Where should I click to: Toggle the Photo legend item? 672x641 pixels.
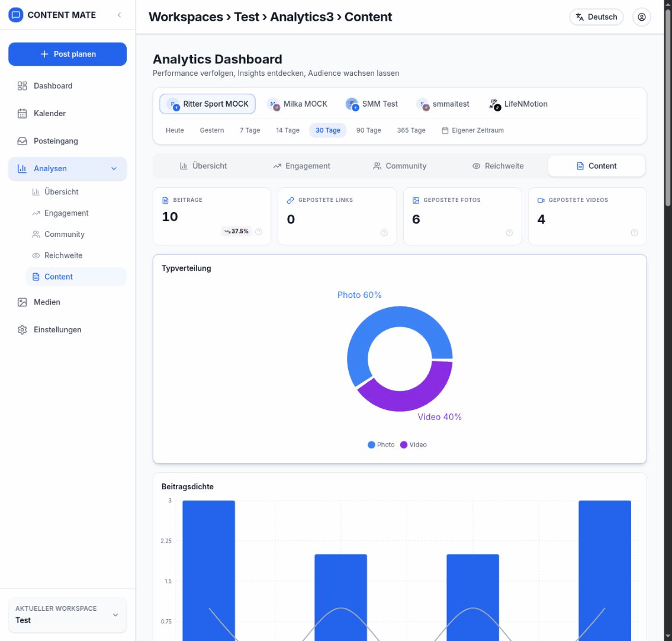(x=381, y=444)
